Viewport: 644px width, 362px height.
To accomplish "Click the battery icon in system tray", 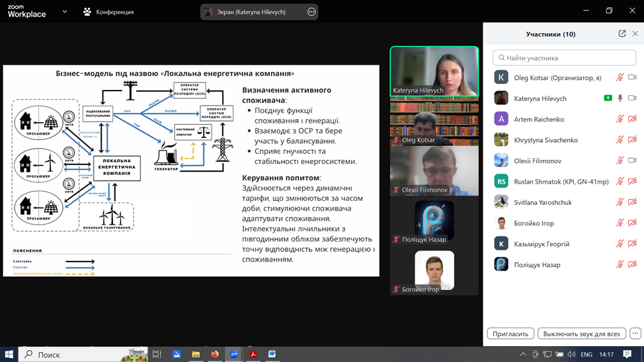I will (559, 354).
